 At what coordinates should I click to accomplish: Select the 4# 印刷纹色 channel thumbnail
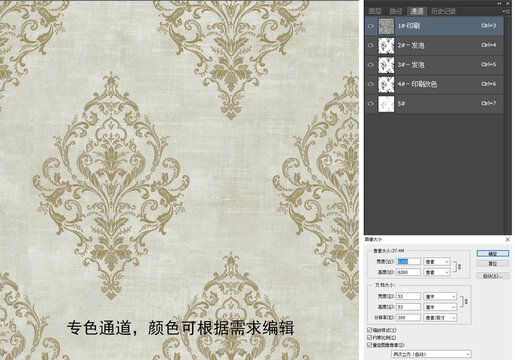point(386,84)
